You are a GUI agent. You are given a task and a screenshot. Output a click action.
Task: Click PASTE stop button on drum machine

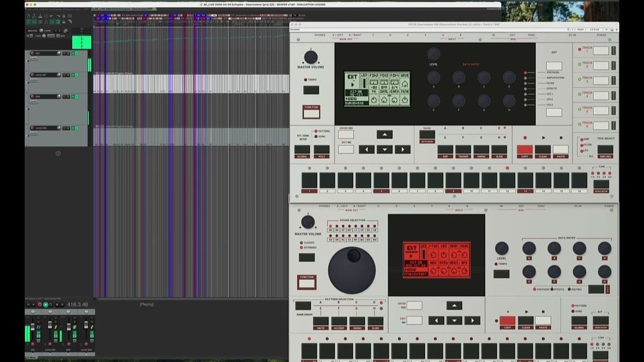[x=543, y=321]
